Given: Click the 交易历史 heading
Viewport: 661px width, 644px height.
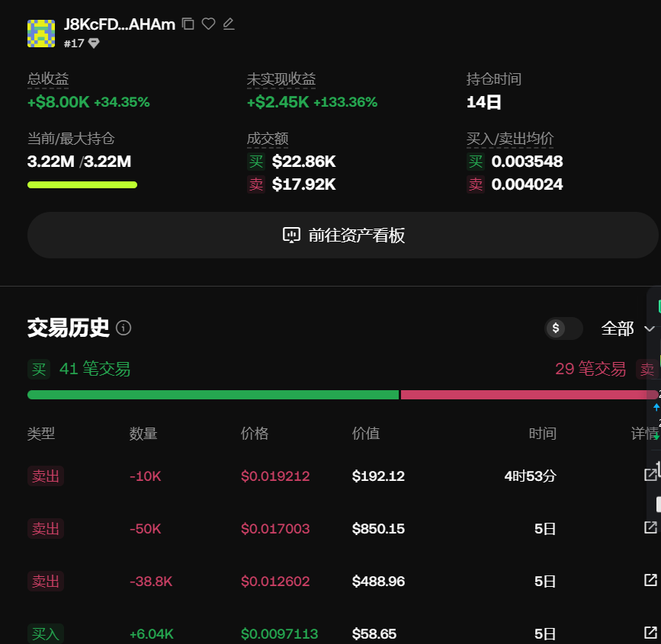Looking at the screenshot, I should tap(69, 328).
